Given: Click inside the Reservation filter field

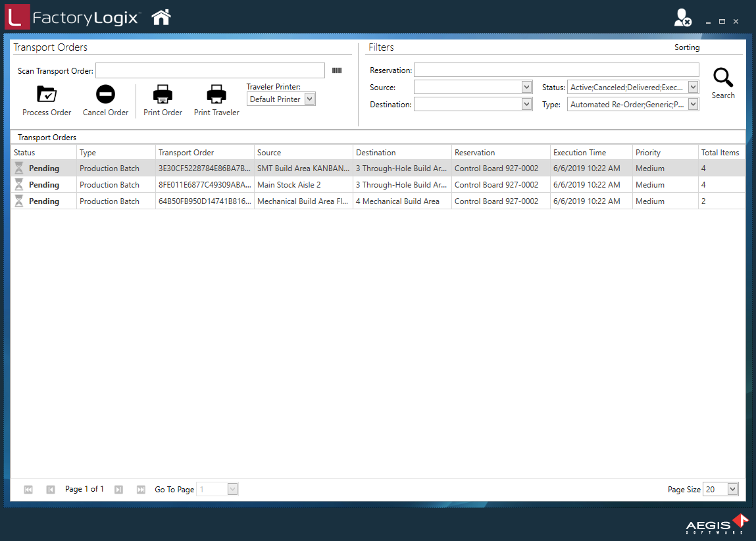Looking at the screenshot, I should [x=557, y=70].
